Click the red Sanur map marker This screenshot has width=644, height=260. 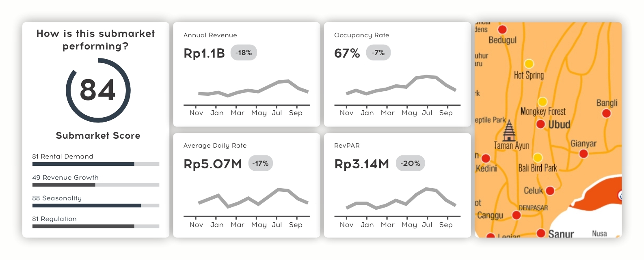[541, 233]
